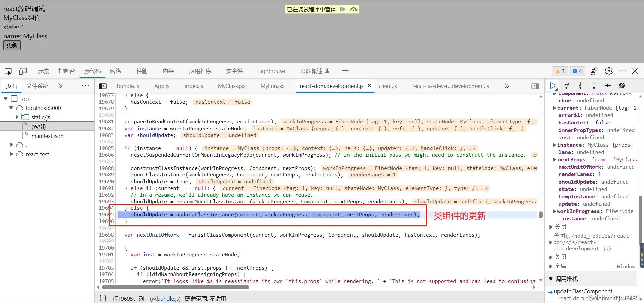The height and width of the screenshot is (303, 644).
Task: Show more navigator tabs chevron
Action: pyautogui.click(x=60, y=86)
